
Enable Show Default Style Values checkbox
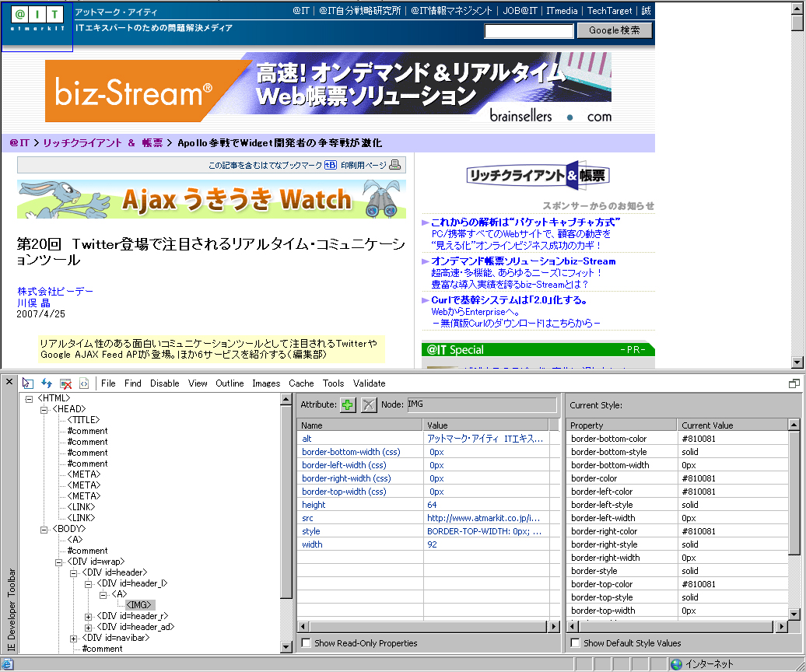[x=575, y=642]
